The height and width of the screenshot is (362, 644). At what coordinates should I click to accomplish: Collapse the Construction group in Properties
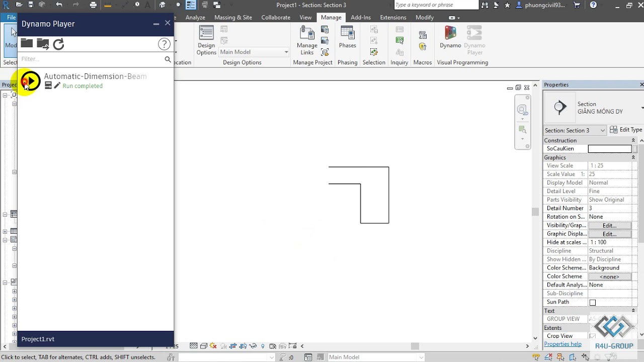coord(633,141)
